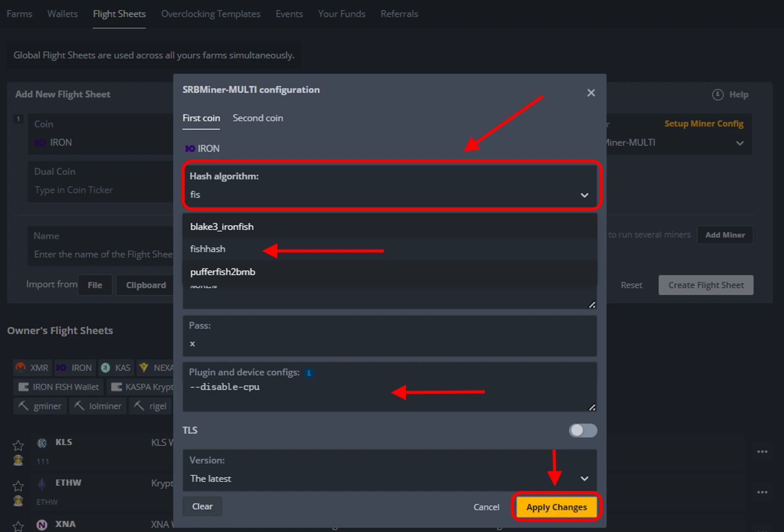The height and width of the screenshot is (532, 784).
Task: Filter by the IRON FISH Wallet tag
Action: coord(59,387)
